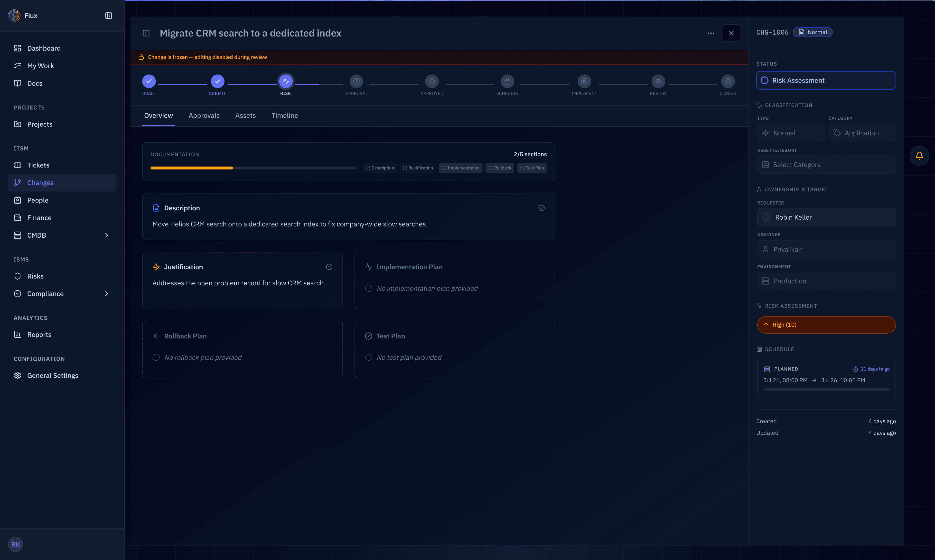Switch to the Approvals tab

pos(204,115)
